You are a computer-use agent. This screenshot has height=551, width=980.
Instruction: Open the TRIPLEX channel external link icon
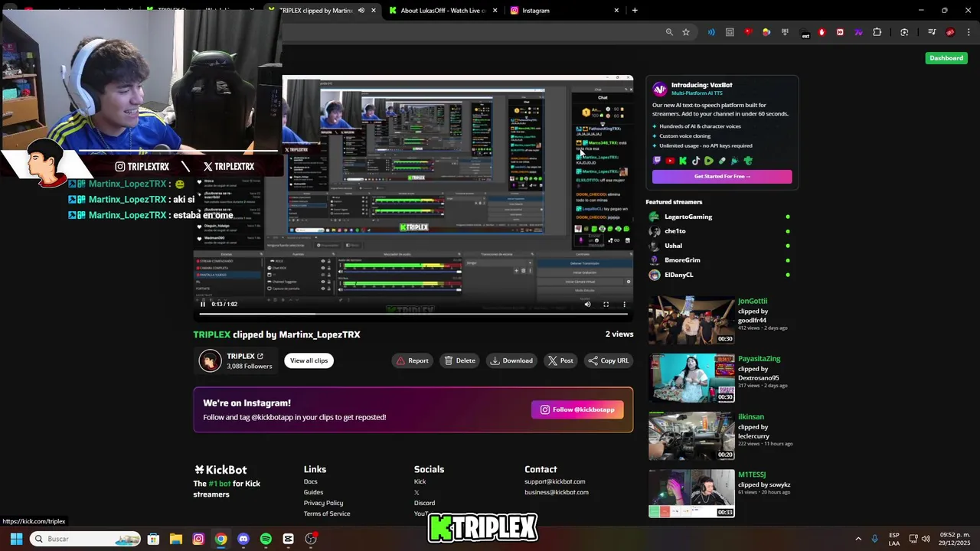point(260,356)
